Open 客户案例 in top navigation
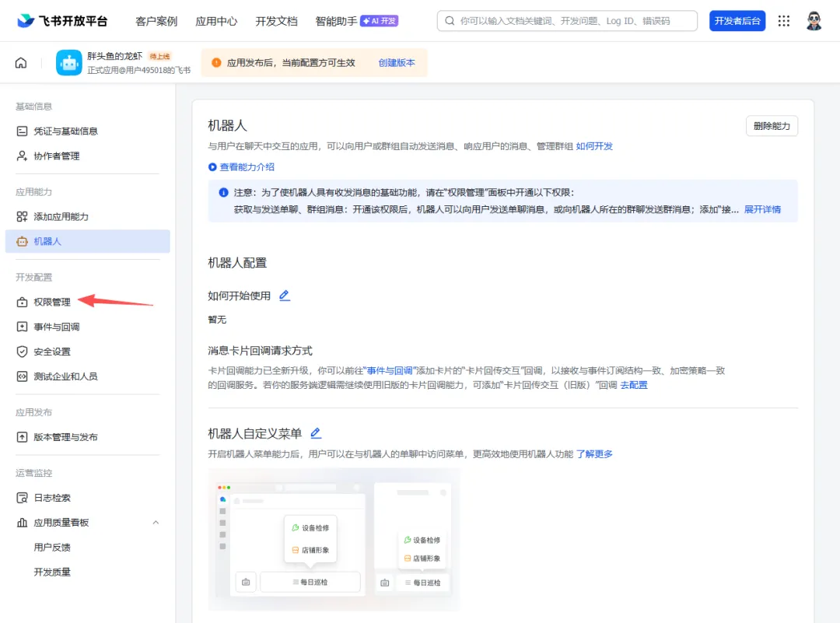This screenshot has height=623, width=840. (156, 21)
